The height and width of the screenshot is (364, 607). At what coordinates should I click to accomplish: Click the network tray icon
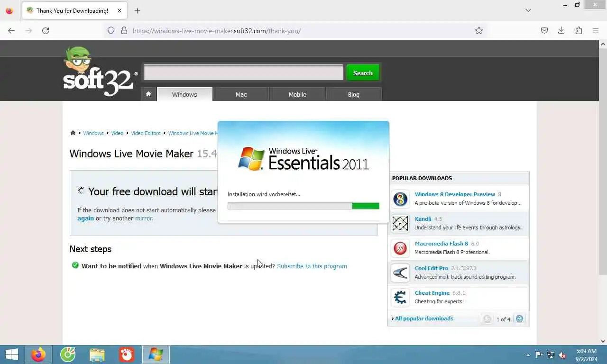tap(551, 355)
